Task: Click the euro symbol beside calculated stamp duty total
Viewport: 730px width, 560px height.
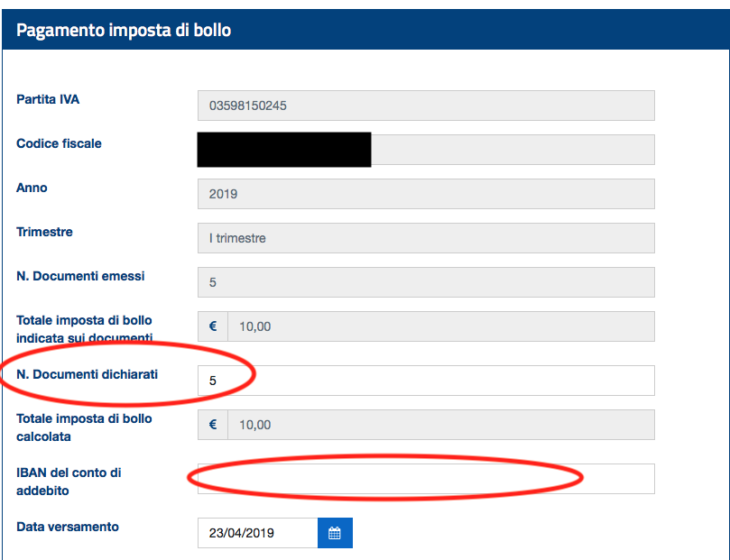Action: pyautogui.click(x=213, y=425)
